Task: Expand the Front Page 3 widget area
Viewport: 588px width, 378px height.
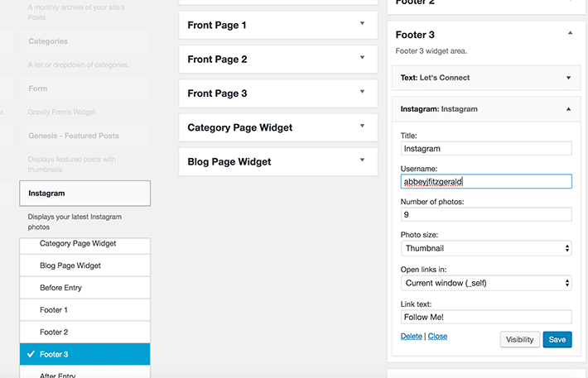Action: coord(362,93)
